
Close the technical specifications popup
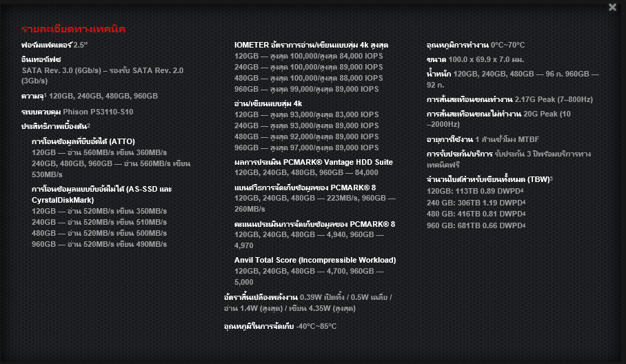(613, 8)
